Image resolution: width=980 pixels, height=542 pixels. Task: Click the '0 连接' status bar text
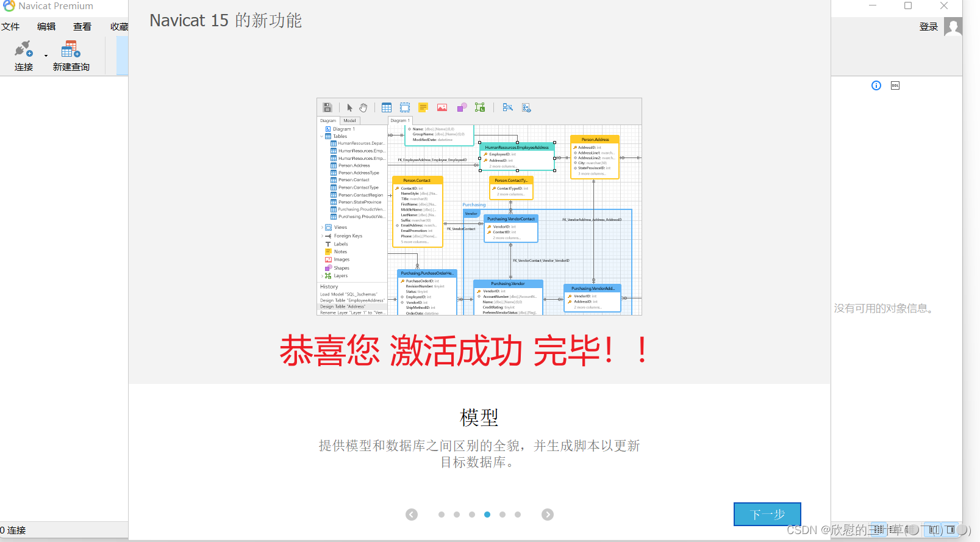tap(13, 530)
